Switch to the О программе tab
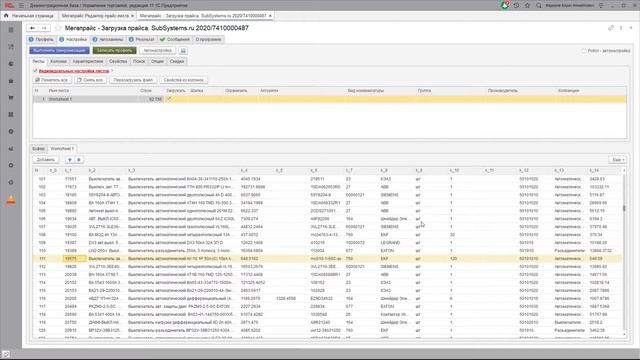Image resolution: width=640 pixels, height=360 pixels. click(208, 39)
